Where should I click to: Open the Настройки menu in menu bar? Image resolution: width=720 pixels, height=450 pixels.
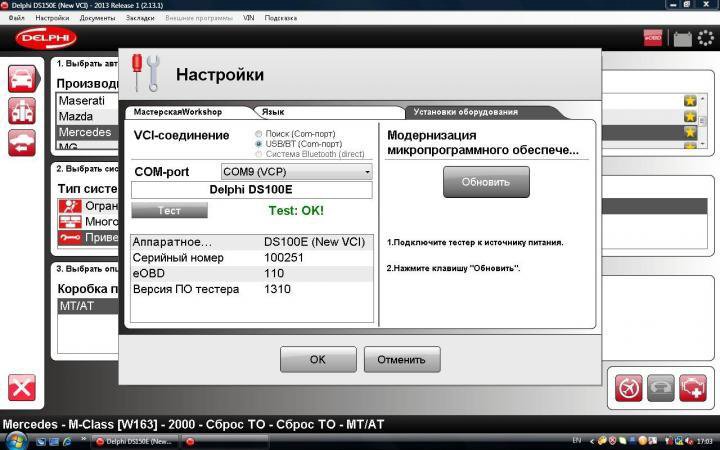52,18
